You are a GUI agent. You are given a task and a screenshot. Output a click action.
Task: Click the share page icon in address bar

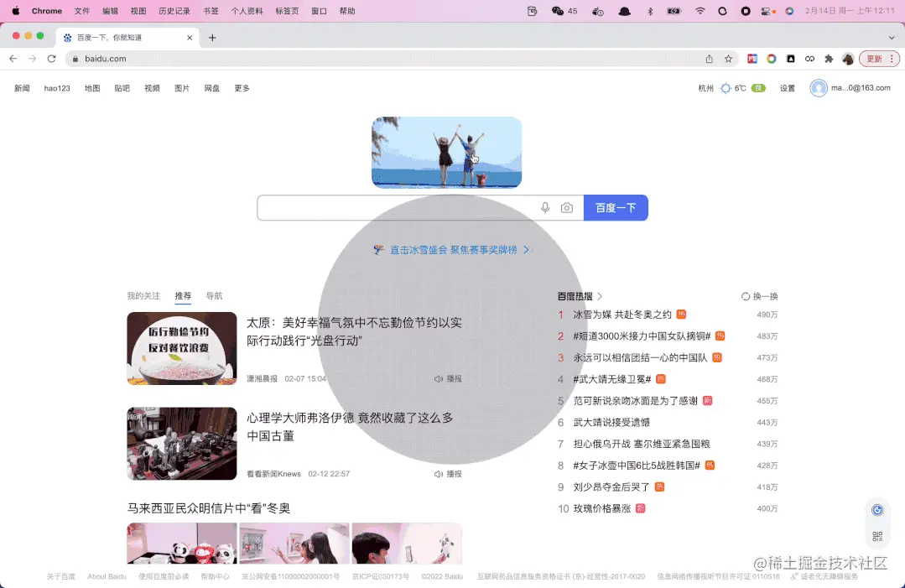click(710, 59)
